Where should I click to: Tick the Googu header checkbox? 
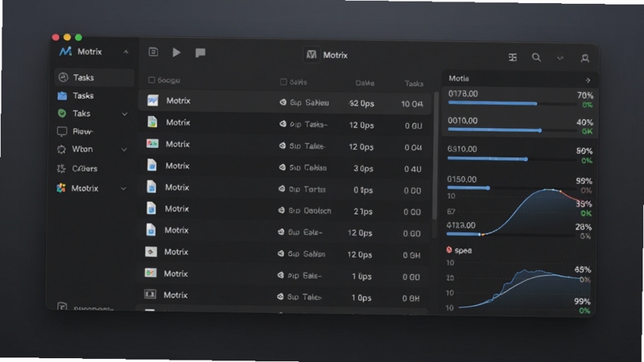(151, 80)
